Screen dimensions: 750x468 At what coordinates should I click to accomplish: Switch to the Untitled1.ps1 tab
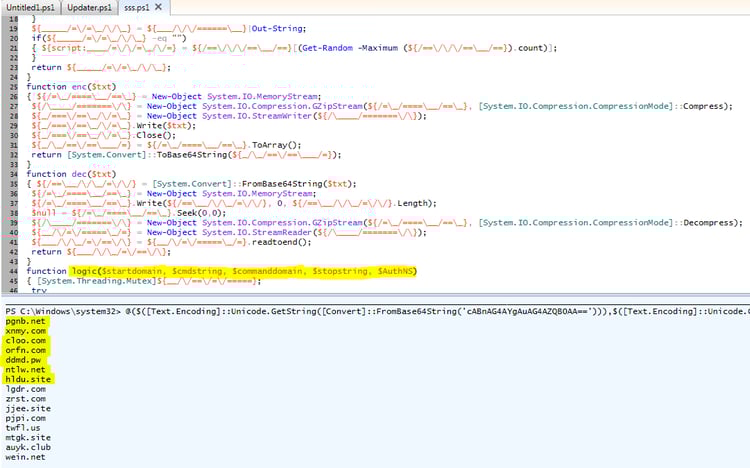[x=31, y=8]
